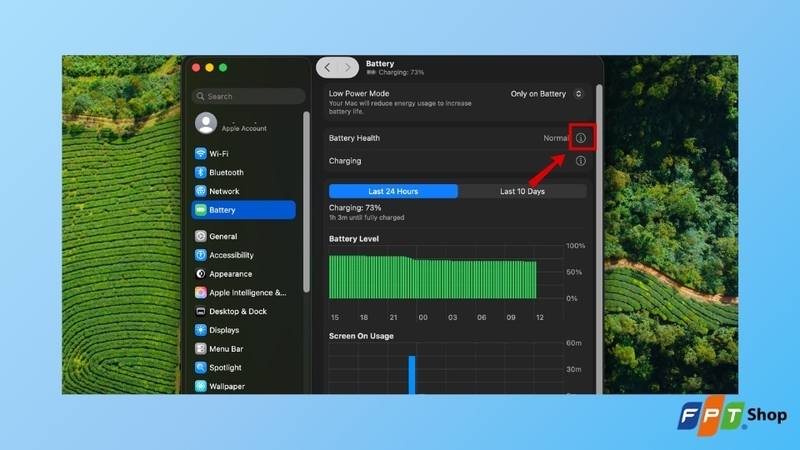Switch to Last 10 Days tab
This screenshot has height=450, width=800.
[x=522, y=191]
